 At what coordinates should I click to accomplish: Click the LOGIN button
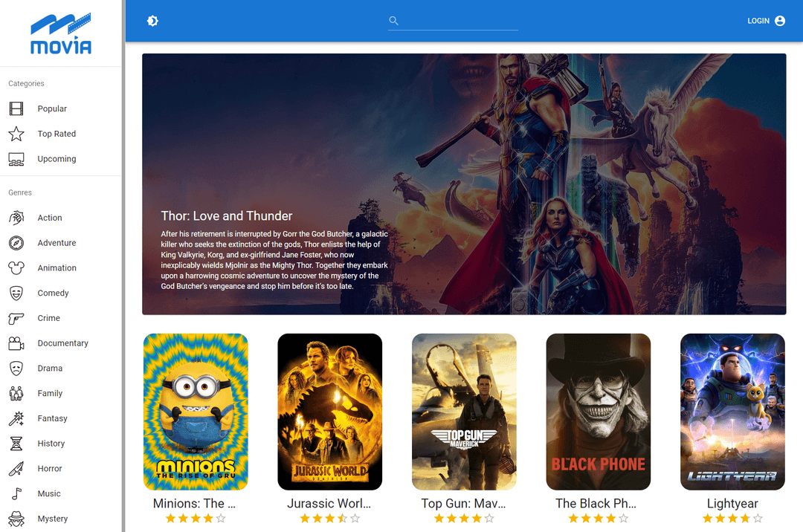coord(766,21)
